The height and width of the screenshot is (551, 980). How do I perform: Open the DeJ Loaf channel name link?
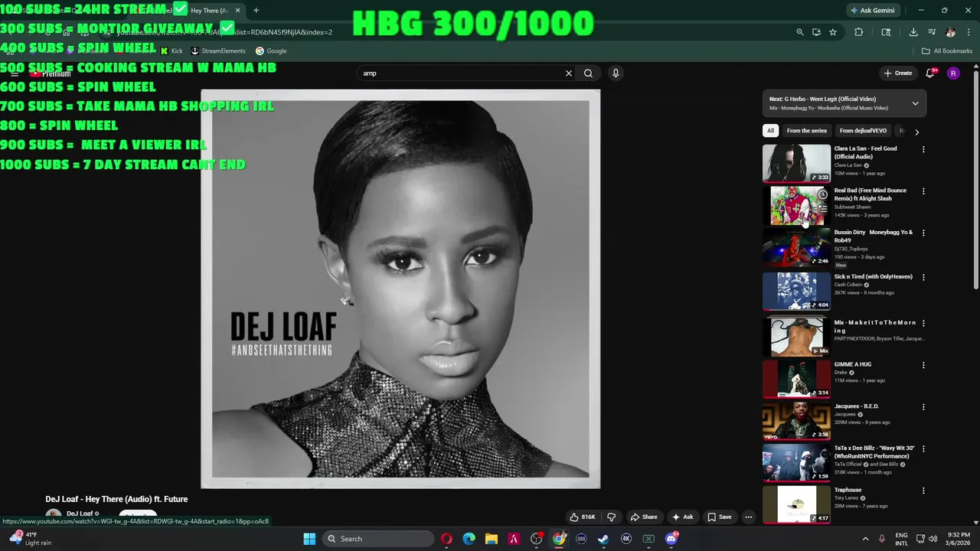point(80,514)
